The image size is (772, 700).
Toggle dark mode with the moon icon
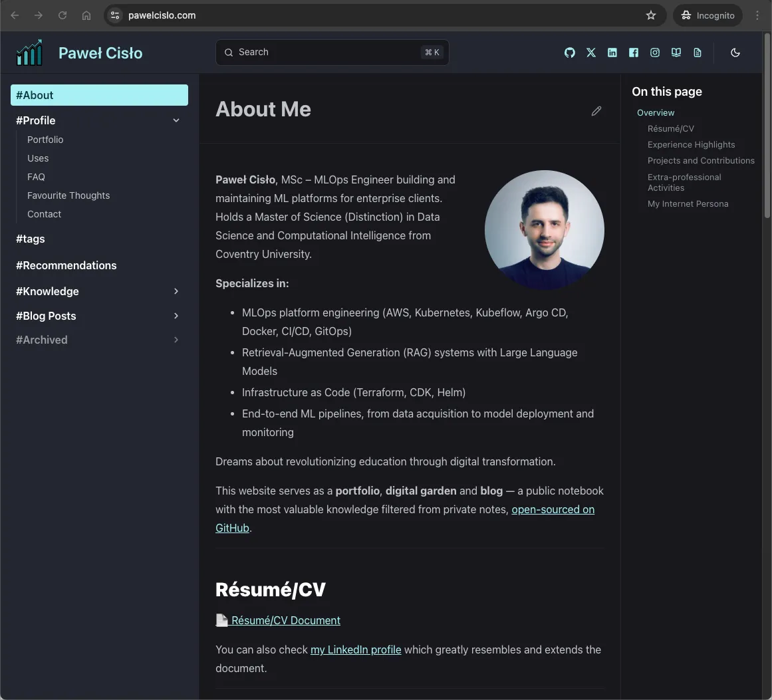tap(735, 53)
